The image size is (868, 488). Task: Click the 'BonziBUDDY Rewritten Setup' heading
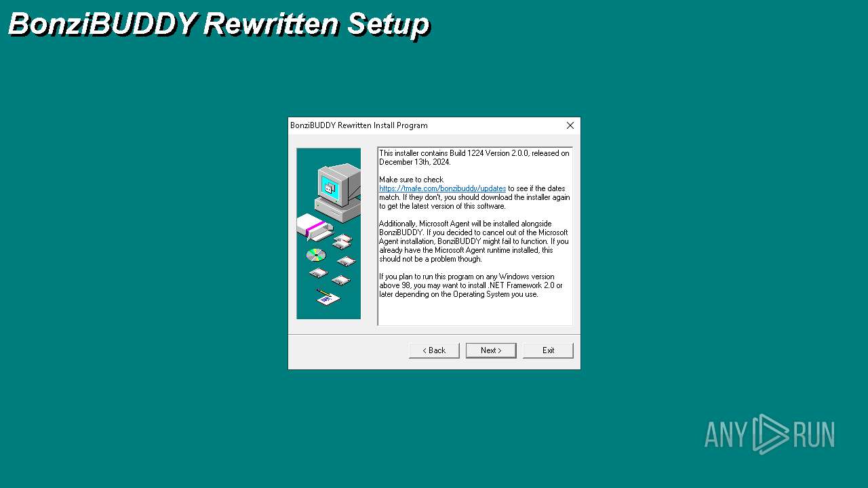coord(218,24)
